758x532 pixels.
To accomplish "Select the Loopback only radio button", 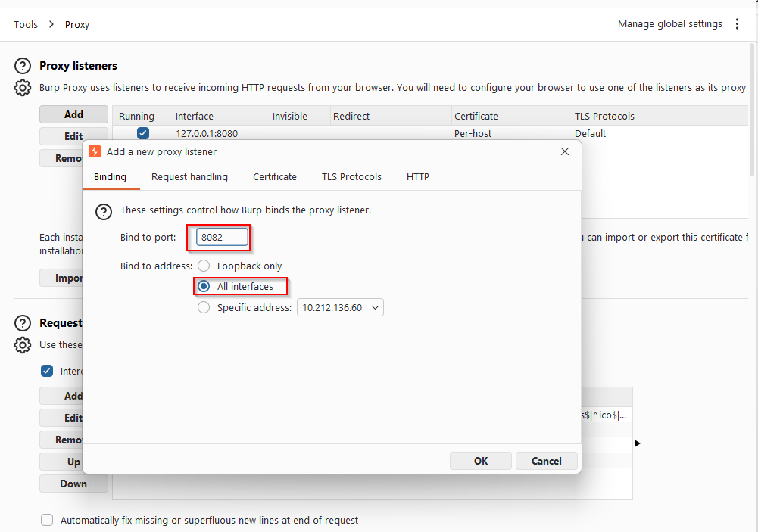I will pos(204,266).
